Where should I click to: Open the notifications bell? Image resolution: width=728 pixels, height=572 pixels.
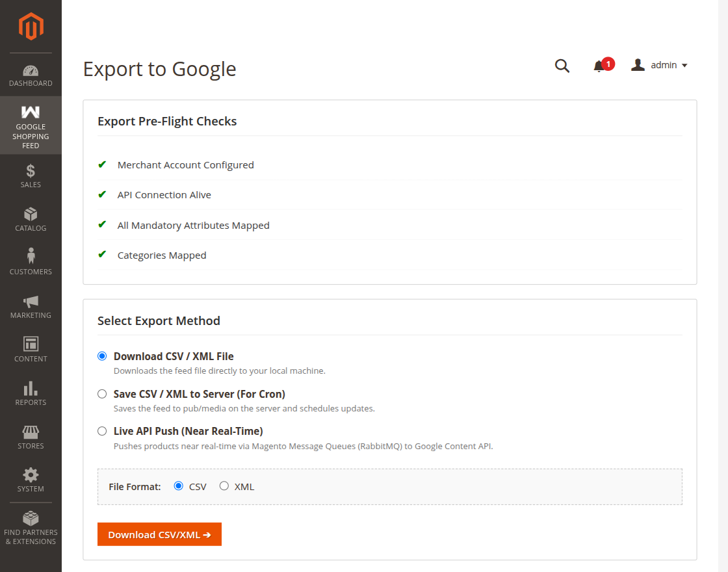pos(599,66)
